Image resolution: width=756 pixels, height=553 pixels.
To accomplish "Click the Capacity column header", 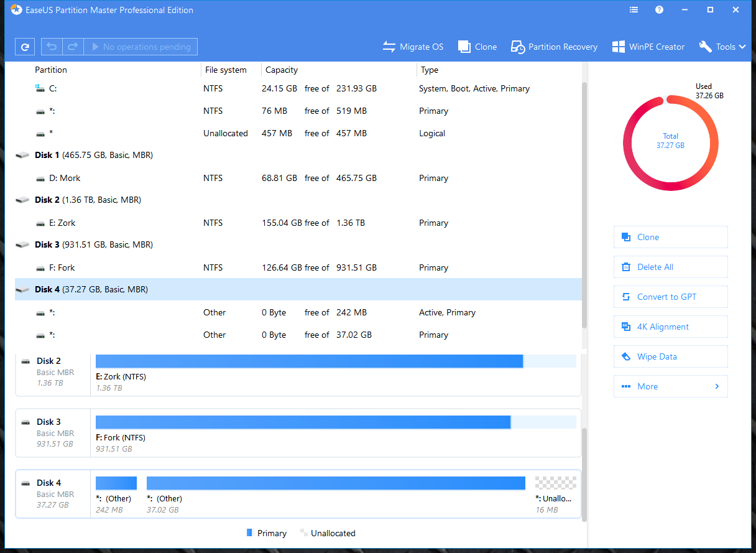I will click(x=282, y=70).
